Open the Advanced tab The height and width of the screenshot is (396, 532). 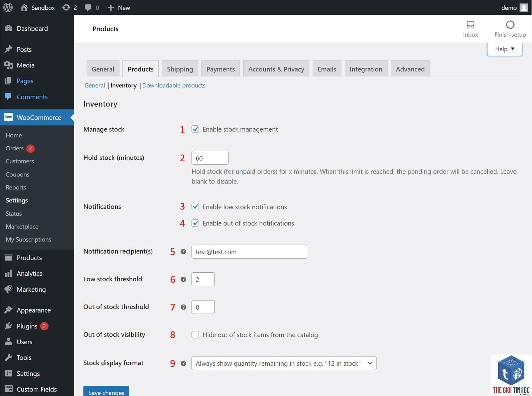[x=410, y=69]
